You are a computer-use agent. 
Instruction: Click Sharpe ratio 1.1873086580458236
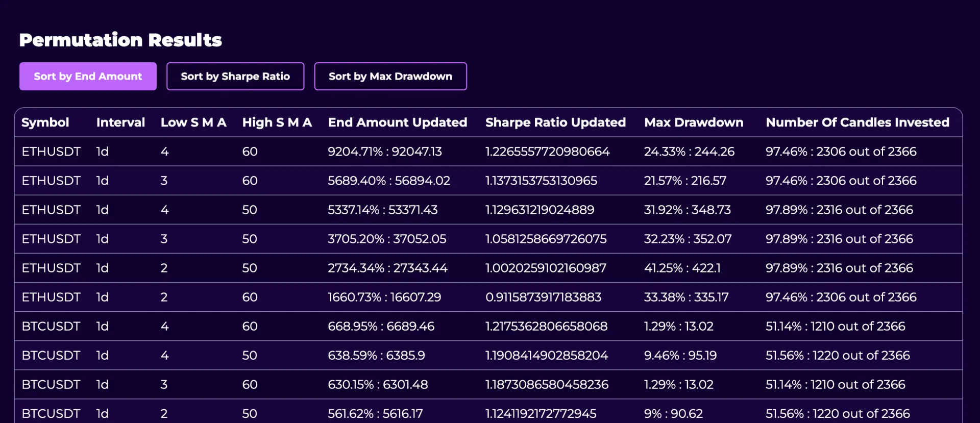click(x=547, y=384)
